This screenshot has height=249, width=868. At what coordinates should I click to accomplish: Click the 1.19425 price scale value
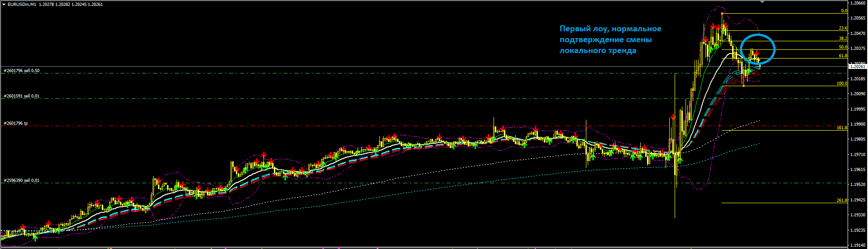[x=858, y=200]
